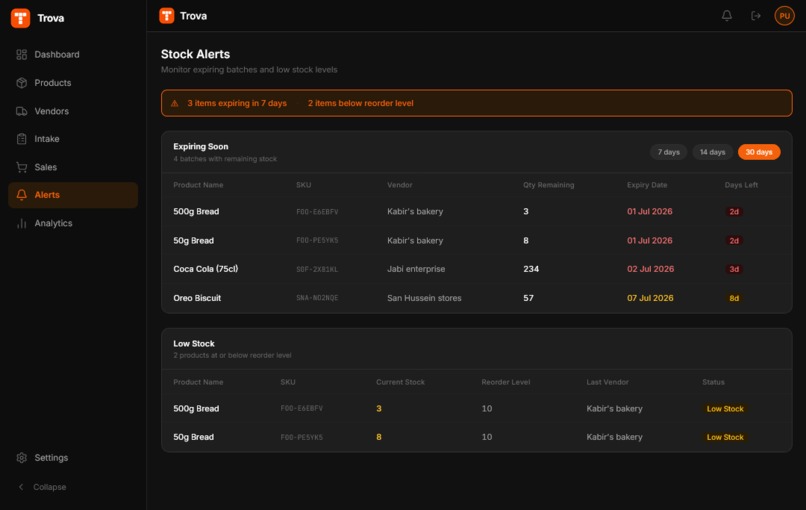Click Low Stock badge for 500g Bread
The image size is (806, 510).
725,409
